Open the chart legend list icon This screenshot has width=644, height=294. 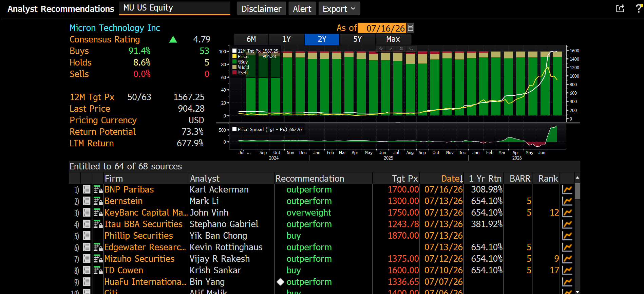tap(401, 49)
